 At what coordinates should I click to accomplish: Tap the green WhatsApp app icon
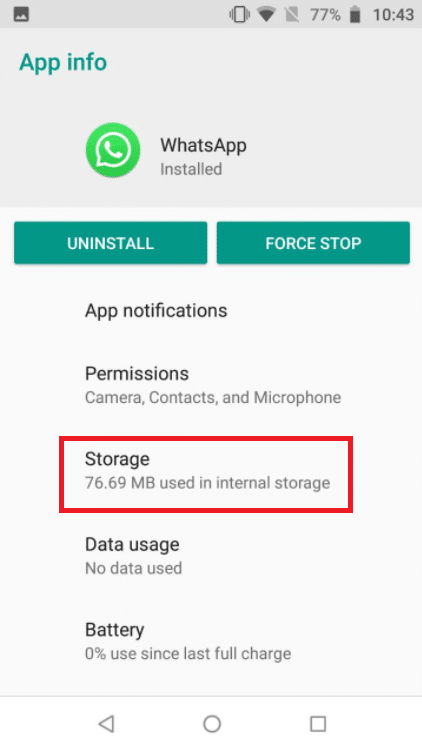point(113,150)
